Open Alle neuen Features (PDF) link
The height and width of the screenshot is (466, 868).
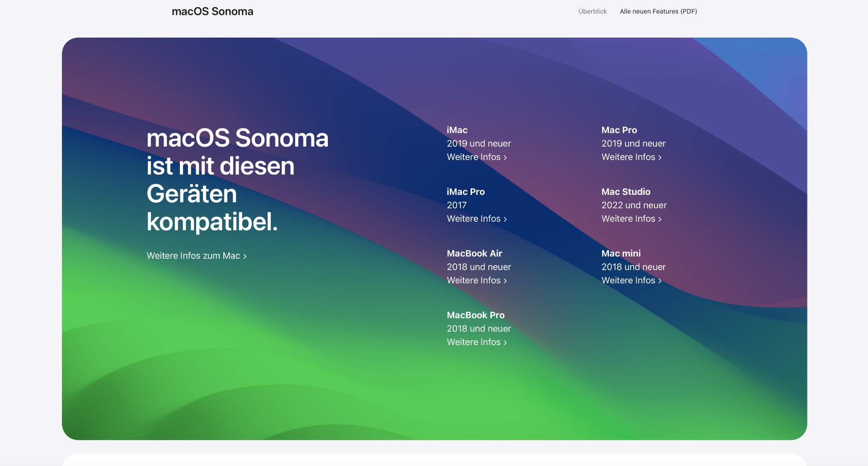click(x=658, y=11)
